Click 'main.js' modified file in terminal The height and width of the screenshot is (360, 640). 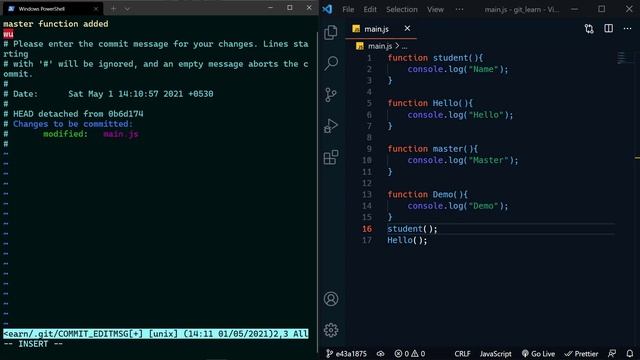(x=120, y=134)
